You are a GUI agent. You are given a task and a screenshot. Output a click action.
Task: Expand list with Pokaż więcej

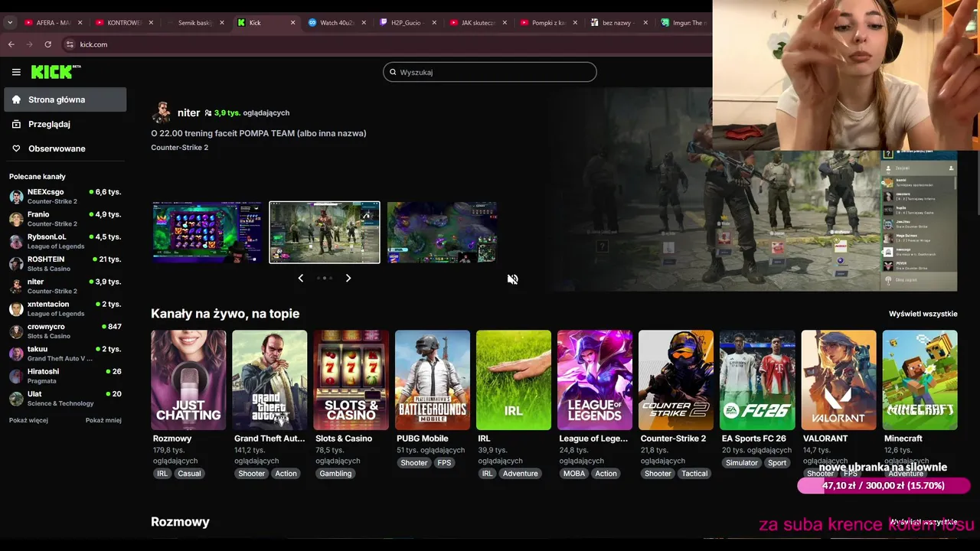coord(28,420)
